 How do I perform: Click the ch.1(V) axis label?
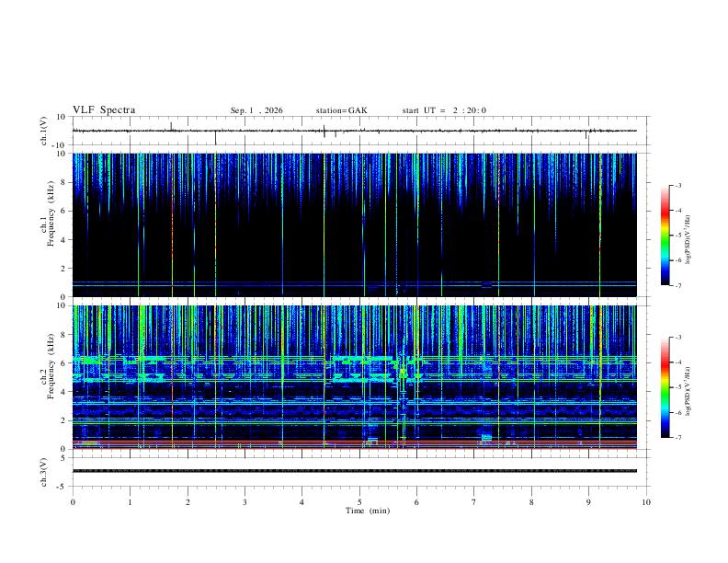(x=44, y=131)
